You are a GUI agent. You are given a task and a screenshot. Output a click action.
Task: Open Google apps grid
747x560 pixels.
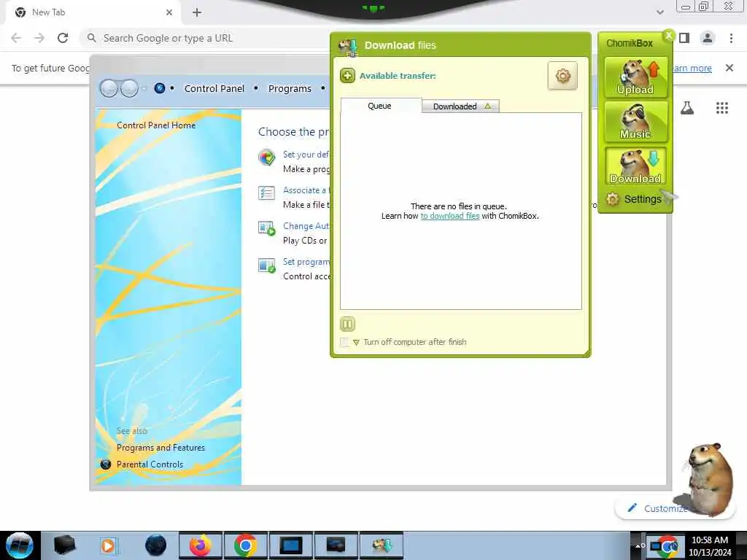(722, 108)
